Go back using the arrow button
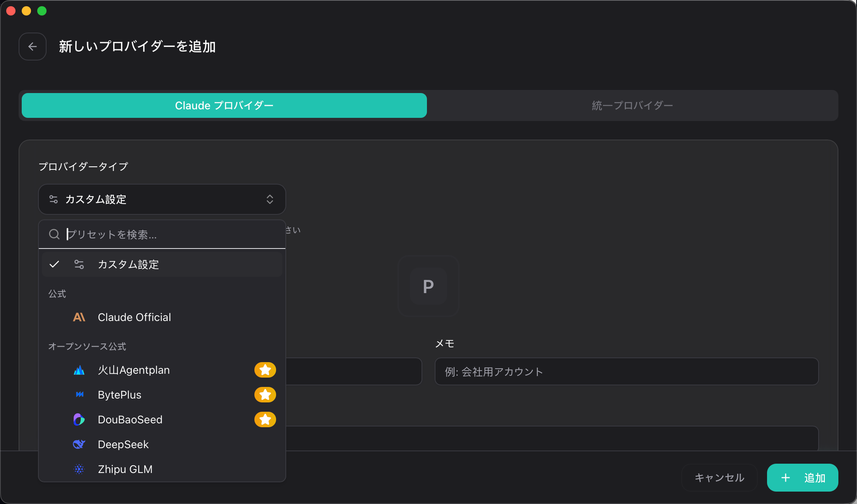The image size is (857, 504). [x=33, y=47]
